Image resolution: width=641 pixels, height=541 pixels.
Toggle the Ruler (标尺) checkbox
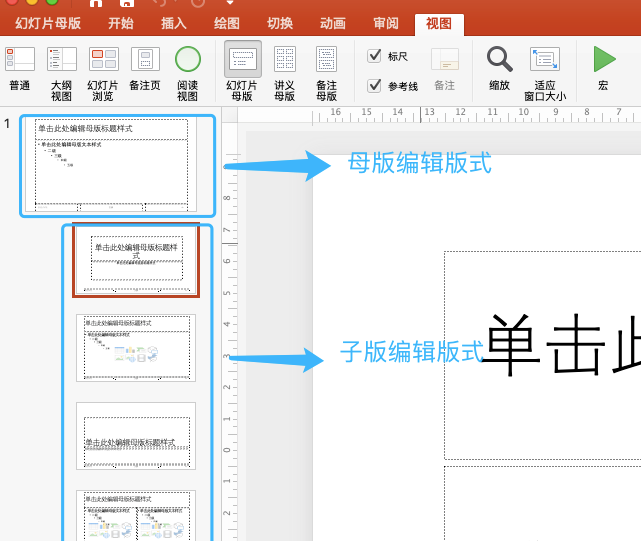[x=375, y=56]
